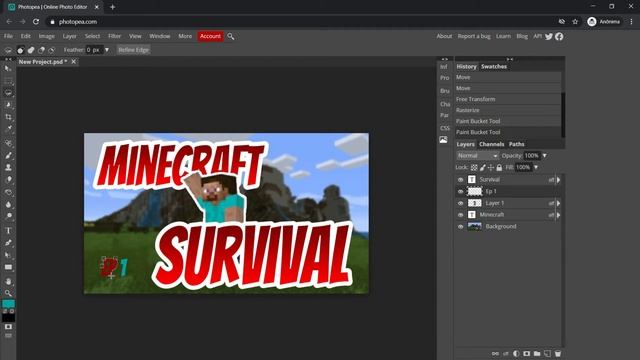Image resolution: width=640 pixels, height=360 pixels.
Task: Expand effects of Layer 1
Action: click(x=558, y=203)
